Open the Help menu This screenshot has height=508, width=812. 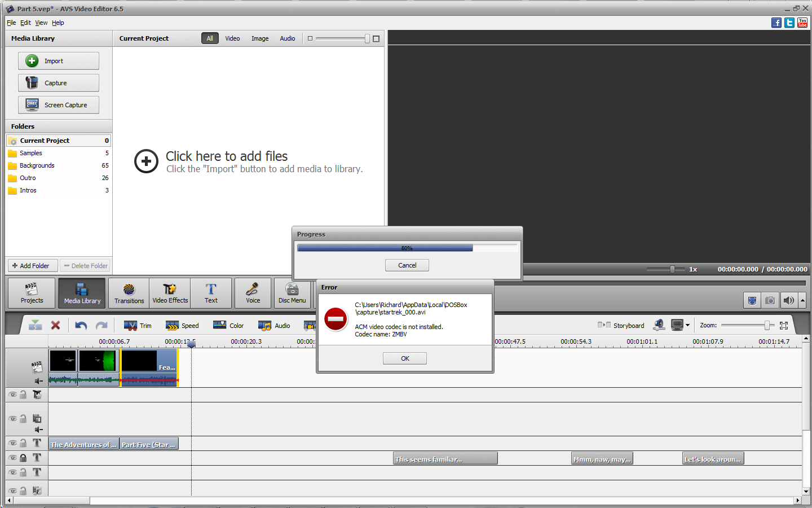[58, 23]
